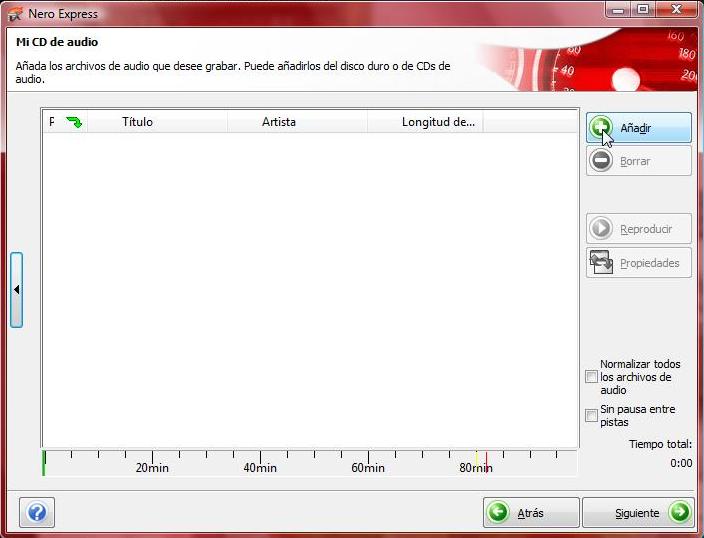Continue with the Siguiente button
This screenshot has height=538, width=704.
638,512
